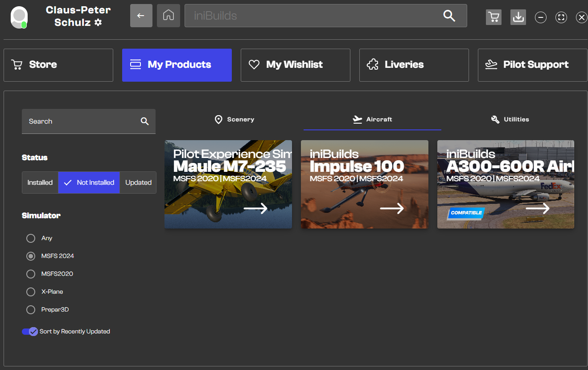
Task: Toggle fullscreen window icon
Action: pyautogui.click(x=561, y=17)
